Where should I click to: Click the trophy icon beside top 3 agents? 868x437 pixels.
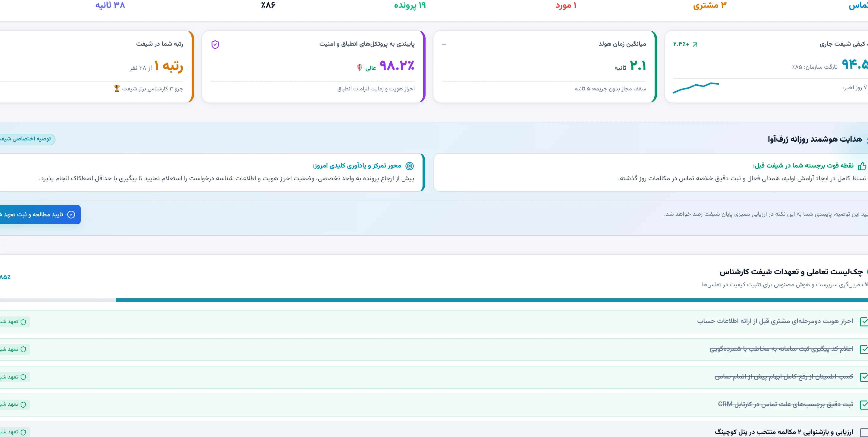click(x=117, y=88)
